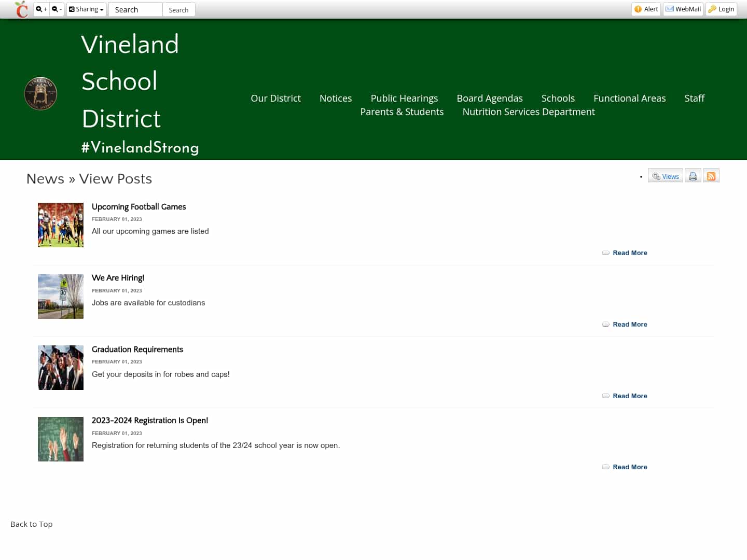The width and height of the screenshot is (747, 560).
Task: Click Read More for Upcoming Football Games
Action: click(x=630, y=253)
